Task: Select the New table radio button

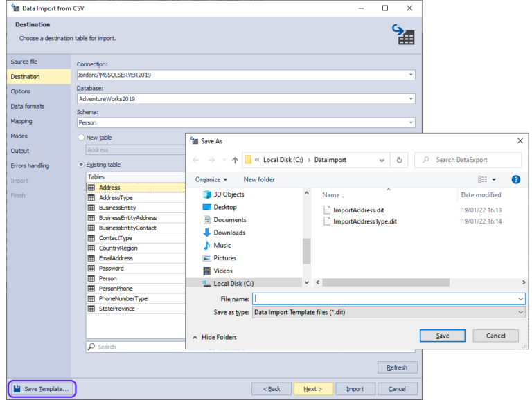Action: click(81, 137)
